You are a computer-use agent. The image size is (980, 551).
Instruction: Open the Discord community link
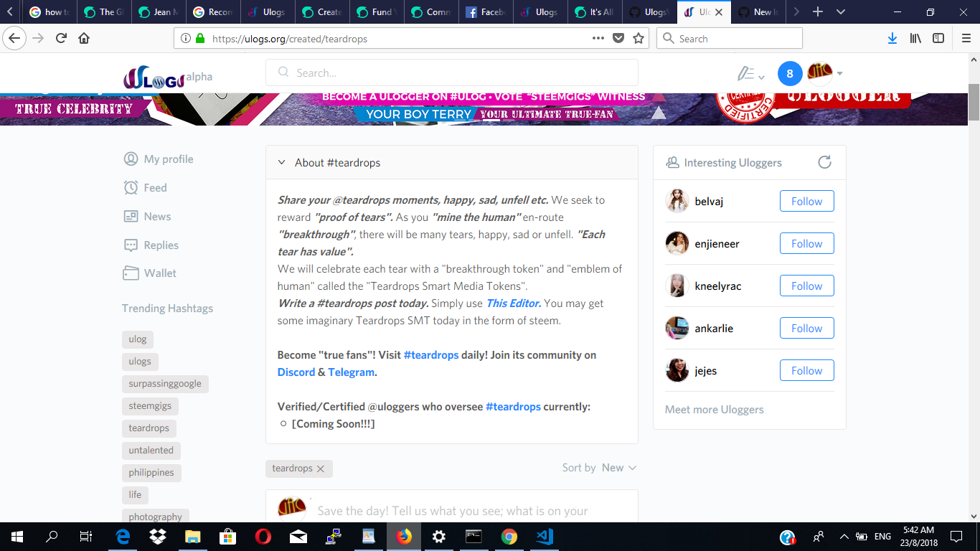(296, 372)
